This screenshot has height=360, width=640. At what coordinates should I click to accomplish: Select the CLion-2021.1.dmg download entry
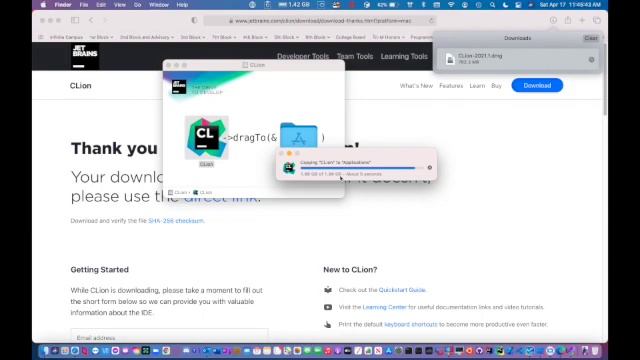(518, 59)
